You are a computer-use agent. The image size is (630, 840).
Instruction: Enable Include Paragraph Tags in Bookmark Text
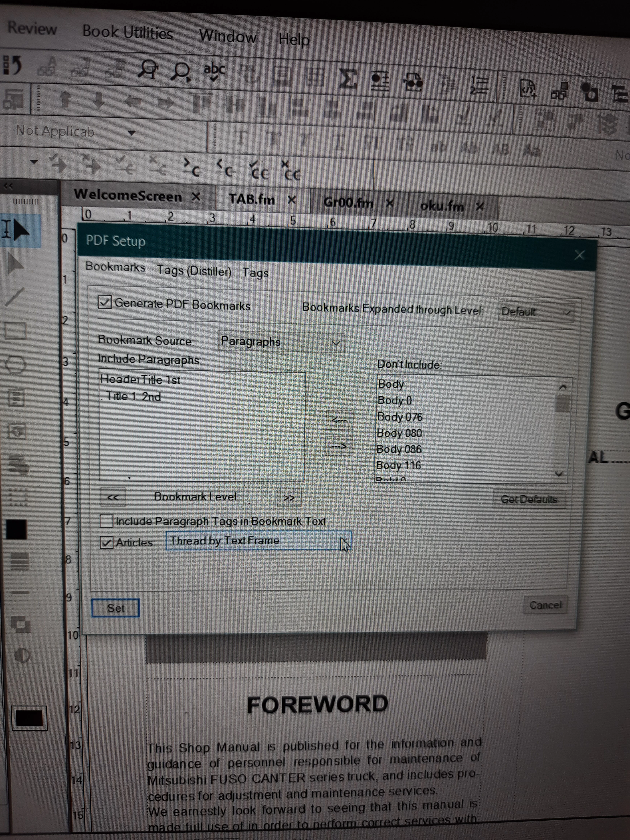click(106, 521)
